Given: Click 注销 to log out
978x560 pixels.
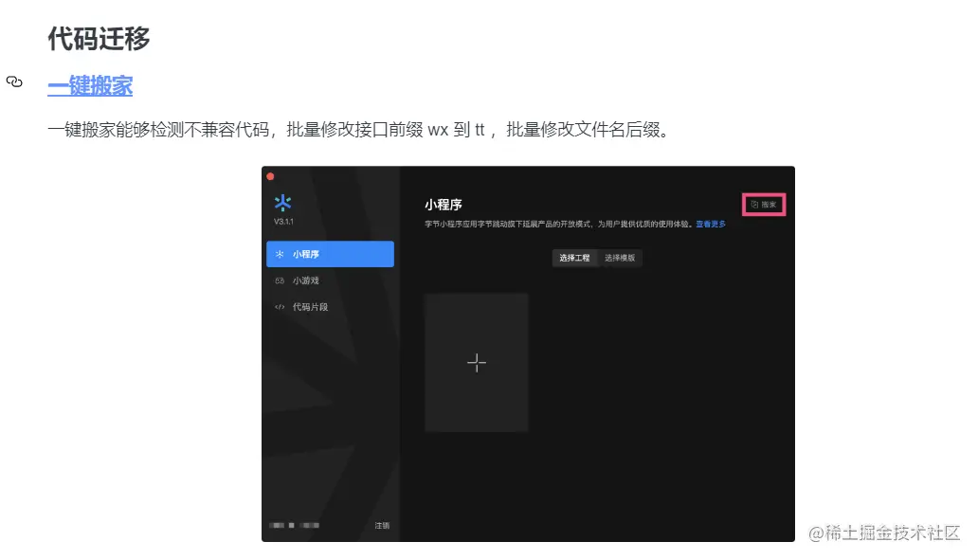Looking at the screenshot, I should point(382,526).
